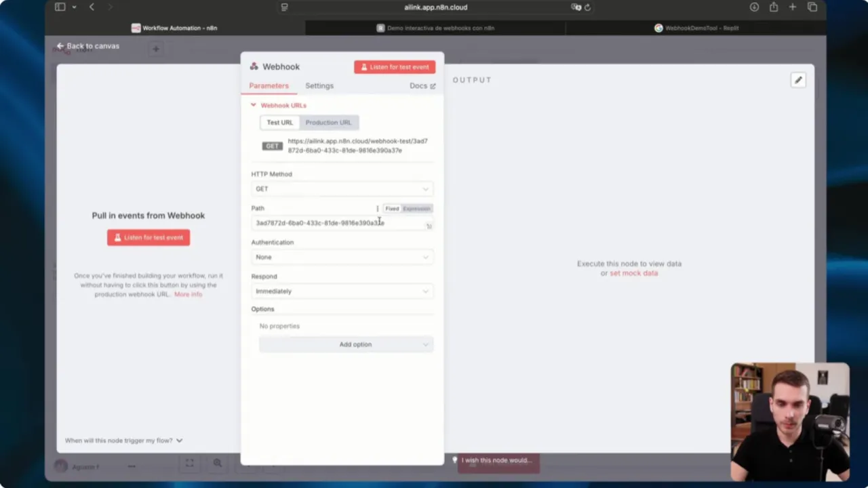The height and width of the screenshot is (488, 868).
Task: Show the browser tab overview
Action: click(812, 7)
